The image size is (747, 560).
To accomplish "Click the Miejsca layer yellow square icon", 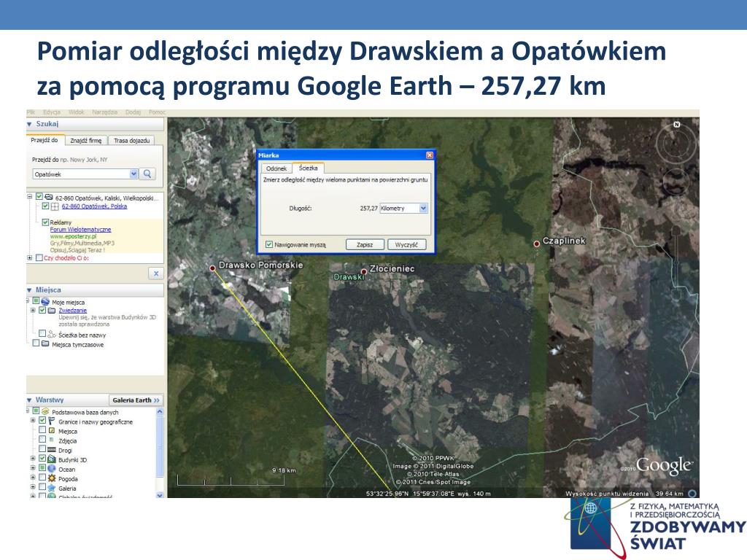I will point(52,430).
